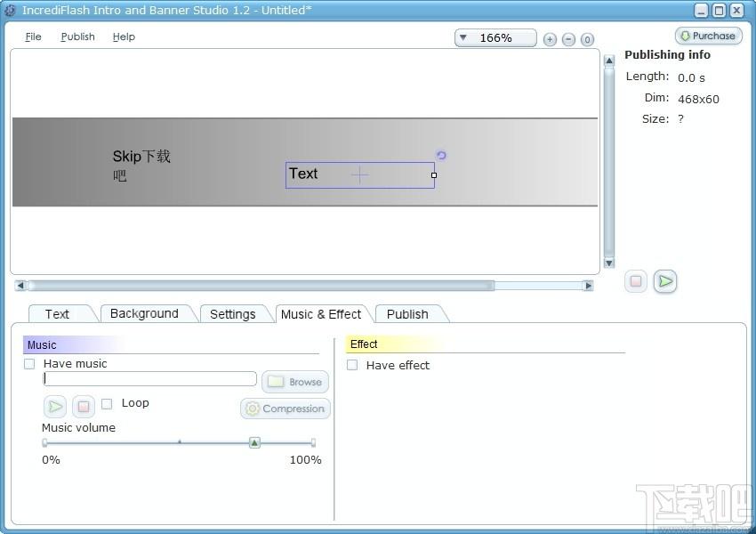Screen dimensions: 756x534
Task: Click the canvas vertical scroll down arrow
Action: coord(609,263)
